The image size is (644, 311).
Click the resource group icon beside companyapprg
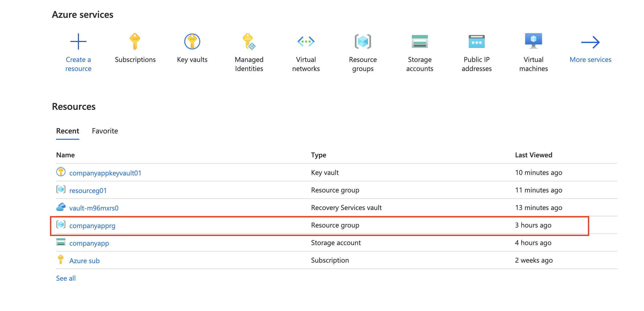(x=61, y=225)
